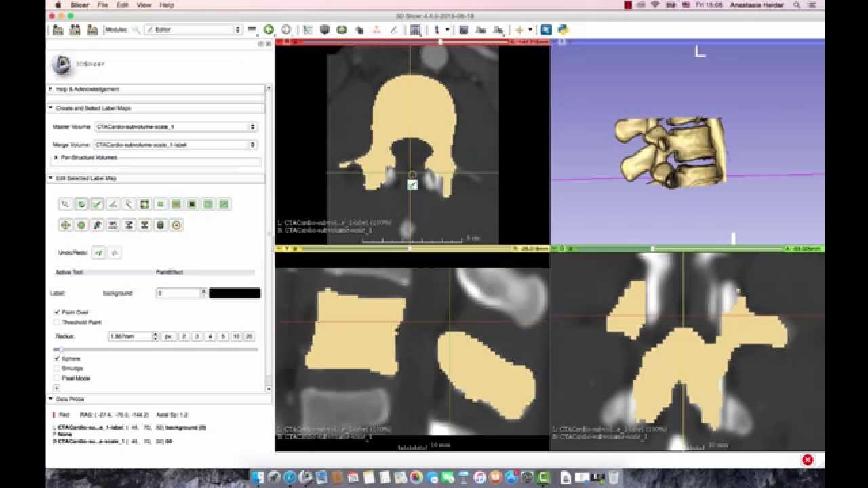Screen dimensions: 868x488
Task: Select the Rectangle effect tool
Action: pyautogui.click(x=161, y=204)
